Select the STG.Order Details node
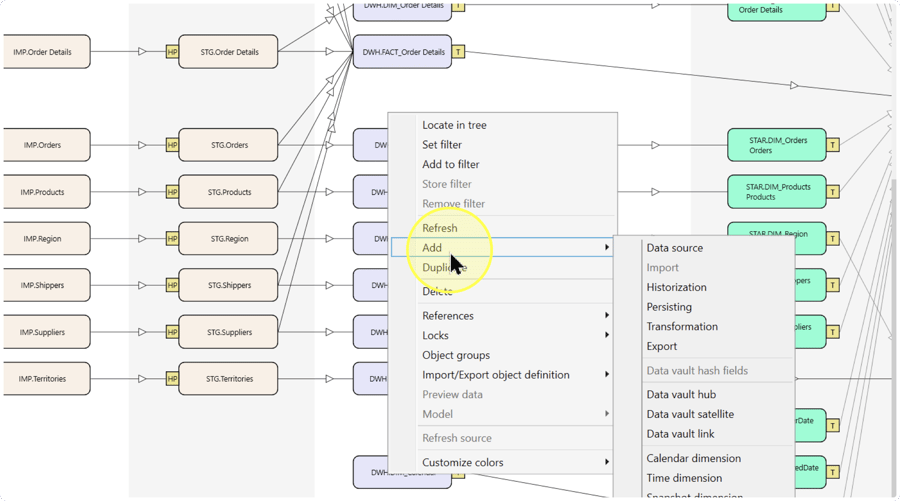This screenshot has width=900, height=501. [228, 52]
